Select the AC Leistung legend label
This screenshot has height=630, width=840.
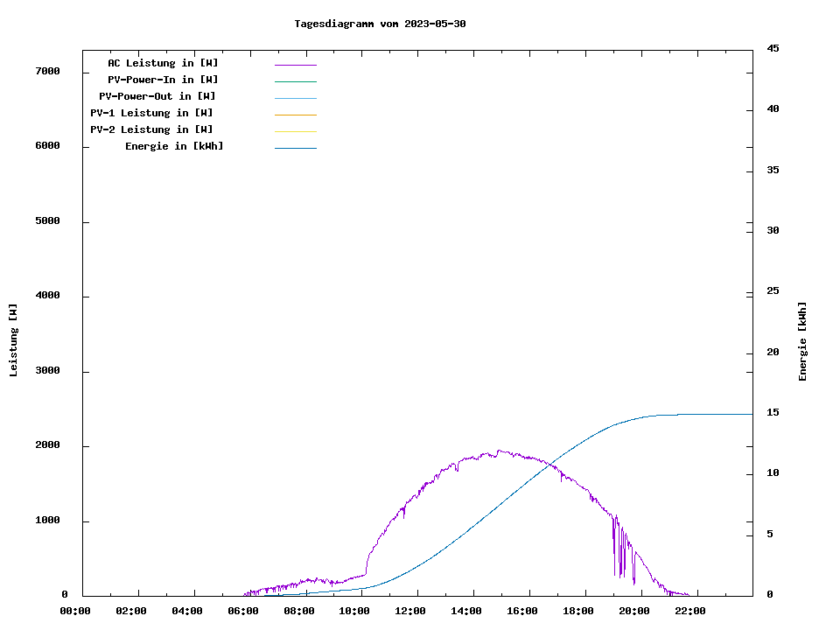[163, 63]
